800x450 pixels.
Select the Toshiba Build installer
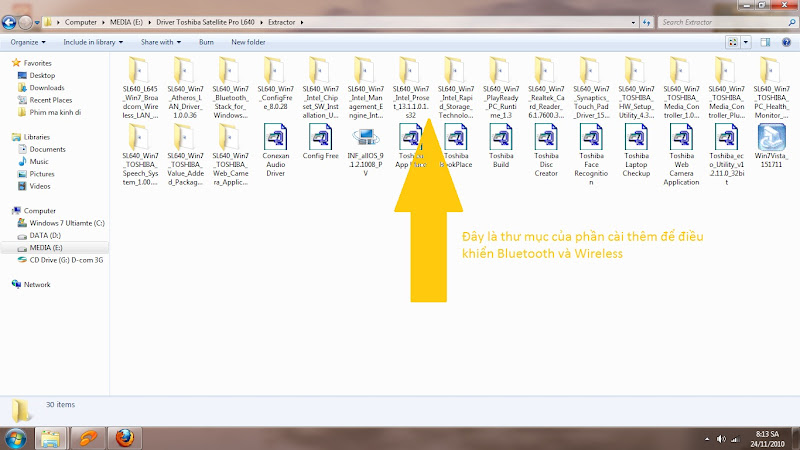501,146
